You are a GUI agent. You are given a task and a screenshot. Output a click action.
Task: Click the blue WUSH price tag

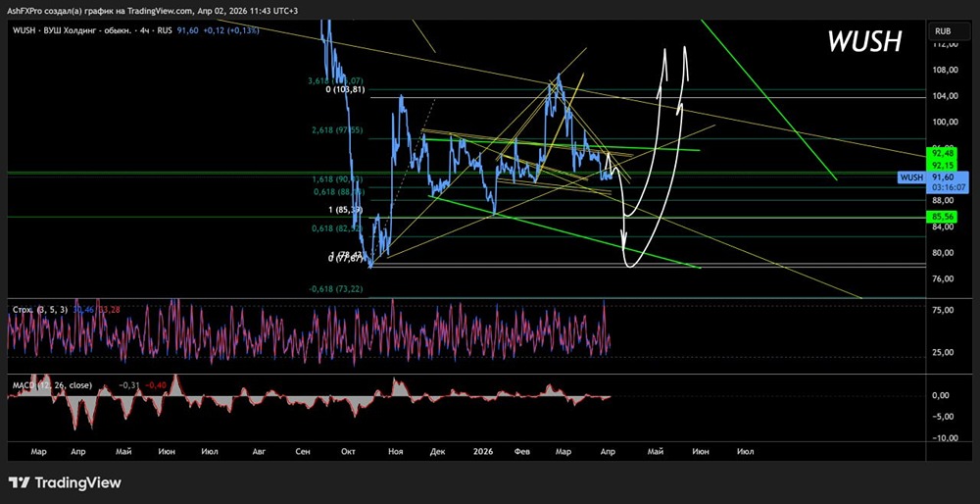point(911,177)
